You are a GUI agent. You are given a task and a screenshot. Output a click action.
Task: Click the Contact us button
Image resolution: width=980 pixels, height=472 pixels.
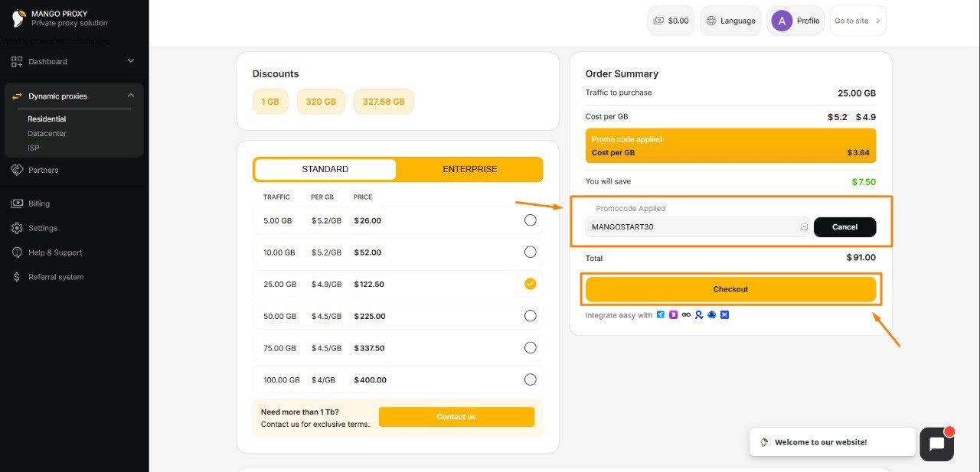[x=456, y=417]
